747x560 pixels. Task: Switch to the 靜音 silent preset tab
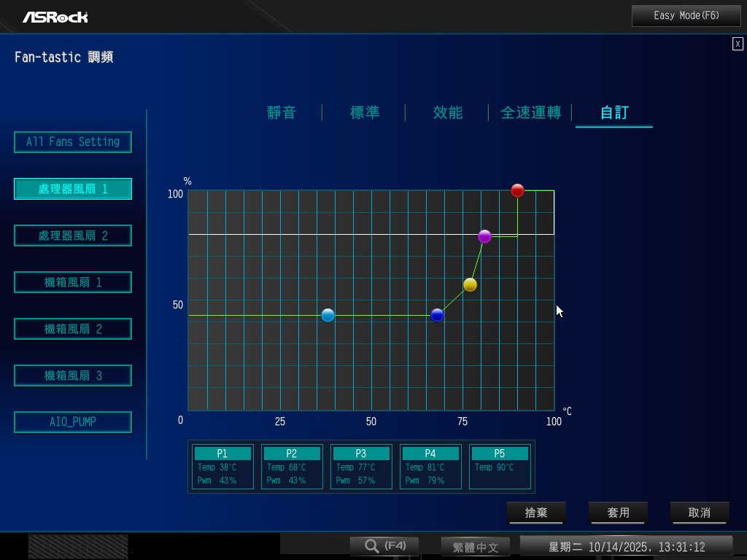[282, 112]
